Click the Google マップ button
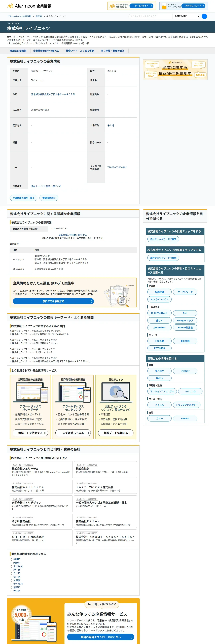Screen dimensions: 215x644 185,320
